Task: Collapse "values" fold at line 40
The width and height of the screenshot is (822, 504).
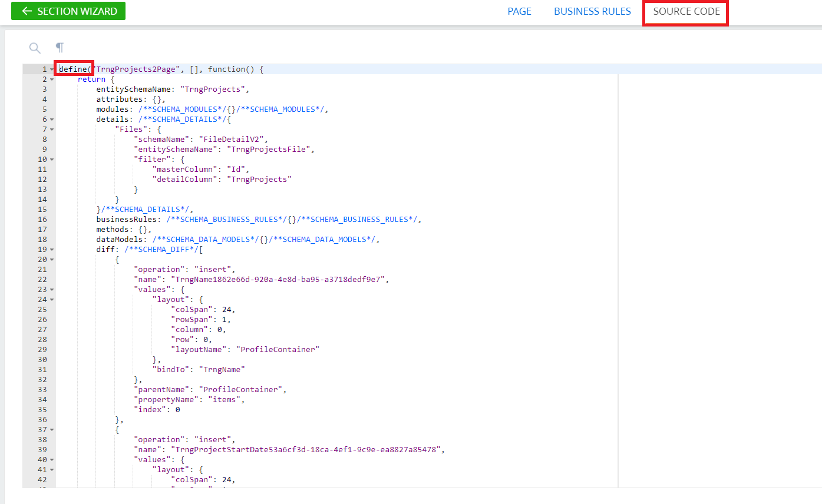Action: click(x=52, y=460)
